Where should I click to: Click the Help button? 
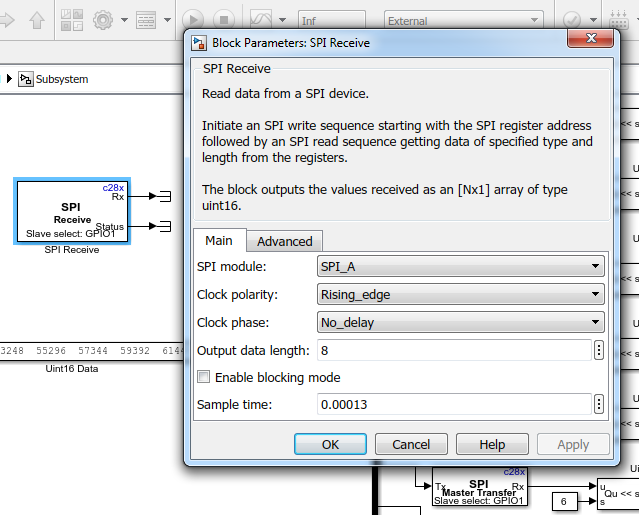pos(492,445)
